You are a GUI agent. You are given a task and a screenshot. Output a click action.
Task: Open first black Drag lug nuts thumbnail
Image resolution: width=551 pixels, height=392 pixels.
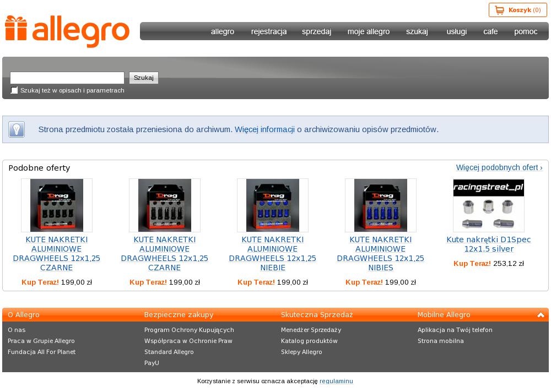click(x=57, y=205)
